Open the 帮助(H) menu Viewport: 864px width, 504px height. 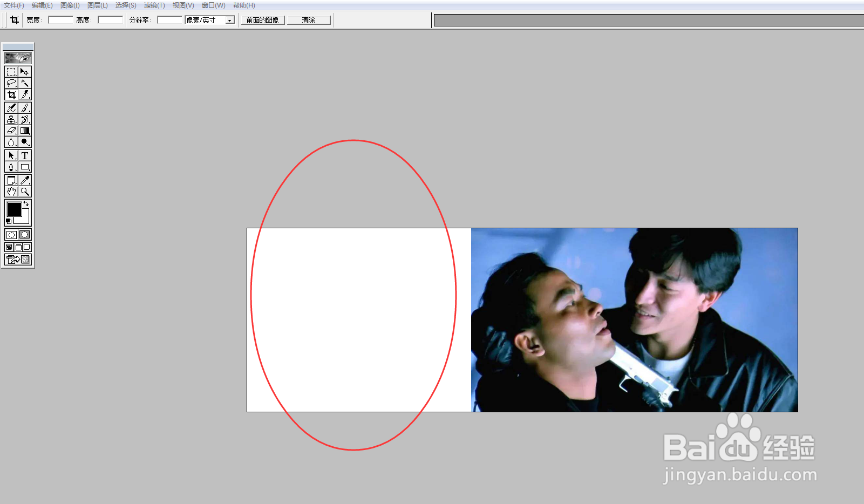pyautogui.click(x=244, y=5)
